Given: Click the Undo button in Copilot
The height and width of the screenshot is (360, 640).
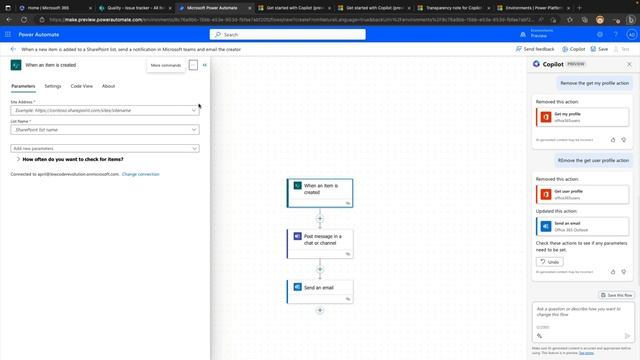Looking at the screenshot, I should [x=550, y=262].
